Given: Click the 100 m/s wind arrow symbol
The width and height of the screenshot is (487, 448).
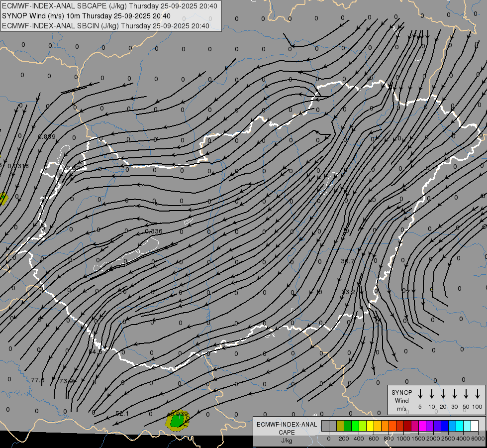Looking at the screenshot, I should click(x=478, y=394).
